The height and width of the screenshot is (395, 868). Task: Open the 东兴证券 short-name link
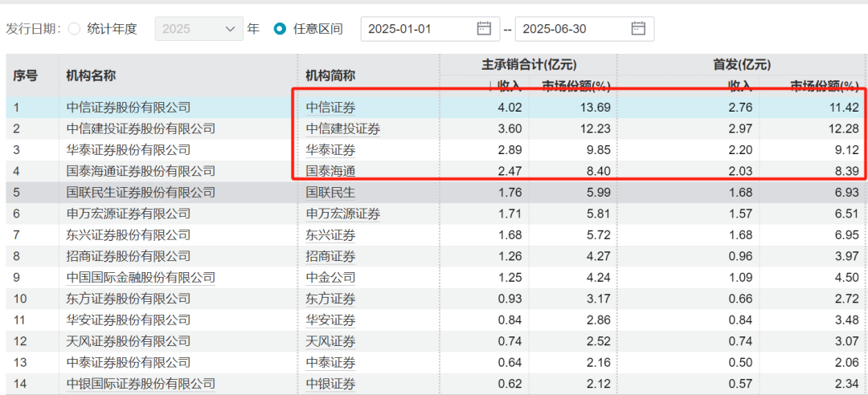(330, 235)
